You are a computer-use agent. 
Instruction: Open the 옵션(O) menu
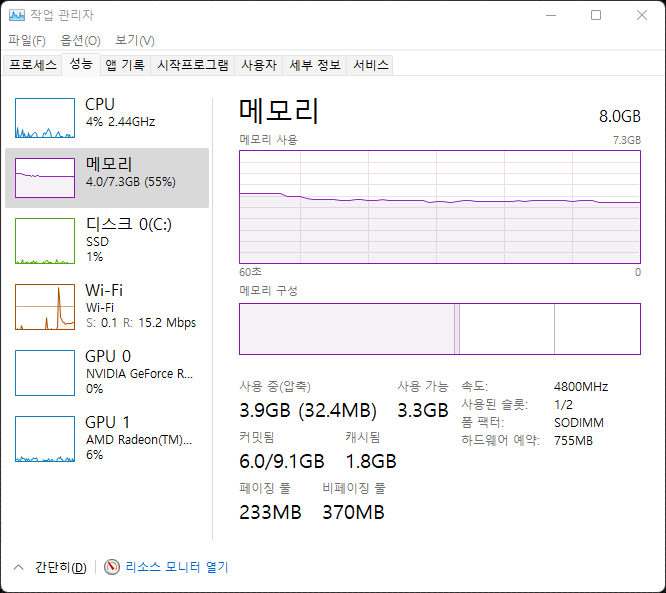(x=80, y=40)
